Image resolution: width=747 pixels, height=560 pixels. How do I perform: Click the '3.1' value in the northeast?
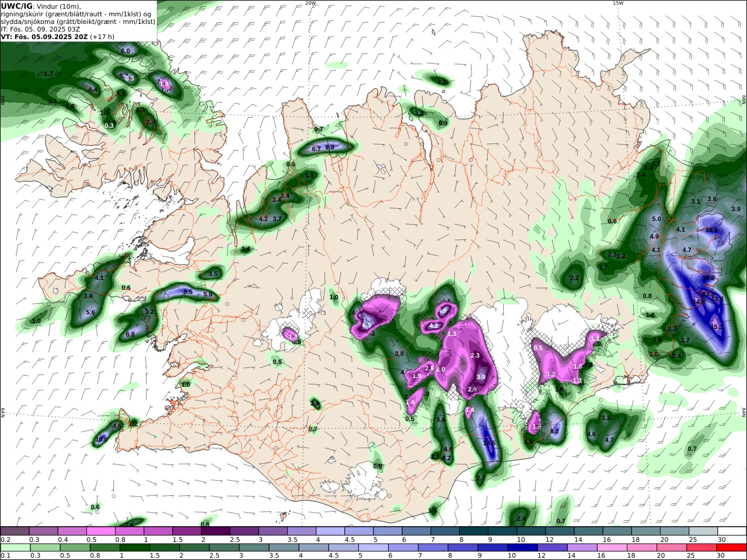pyautogui.click(x=696, y=202)
